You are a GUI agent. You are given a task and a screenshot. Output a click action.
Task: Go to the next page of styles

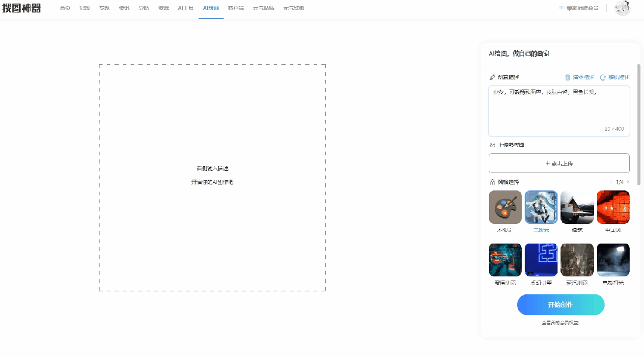click(627, 182)
